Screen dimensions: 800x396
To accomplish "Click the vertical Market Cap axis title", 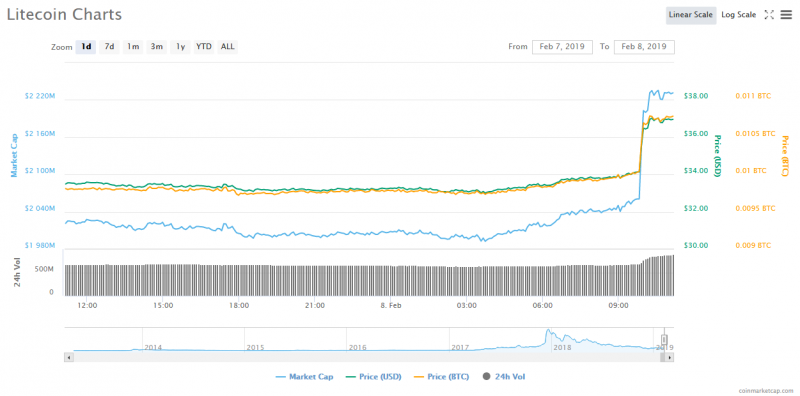I will pyautogui.click(x=14, y=155).
